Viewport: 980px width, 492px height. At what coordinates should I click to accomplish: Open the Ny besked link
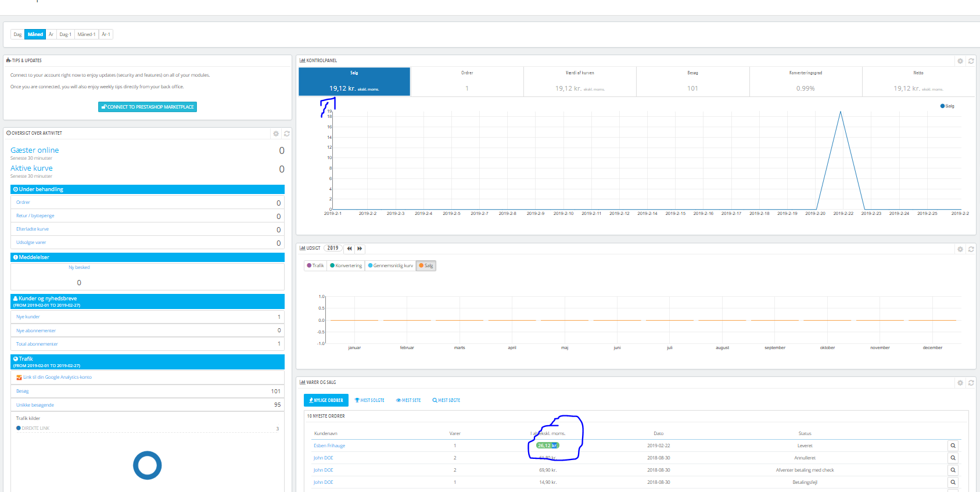[79, 268]
